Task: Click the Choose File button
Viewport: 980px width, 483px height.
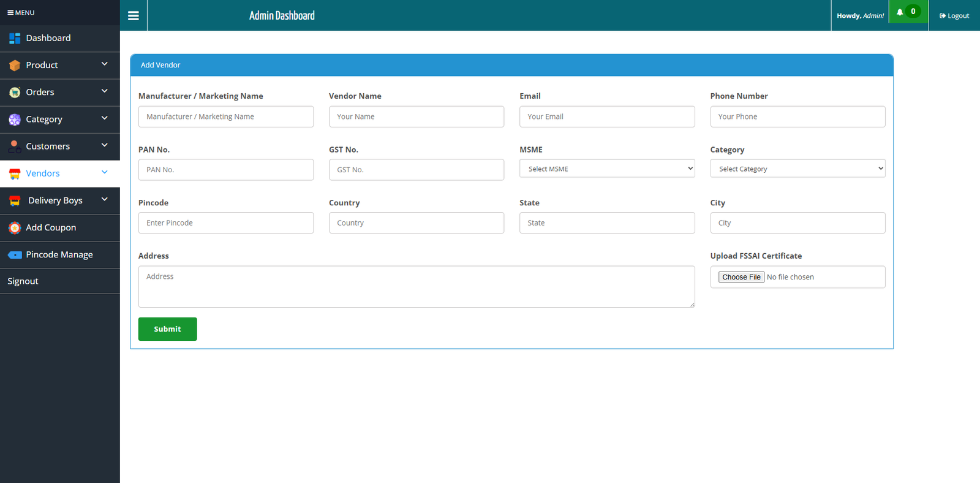Action: [x=741, y=277]
